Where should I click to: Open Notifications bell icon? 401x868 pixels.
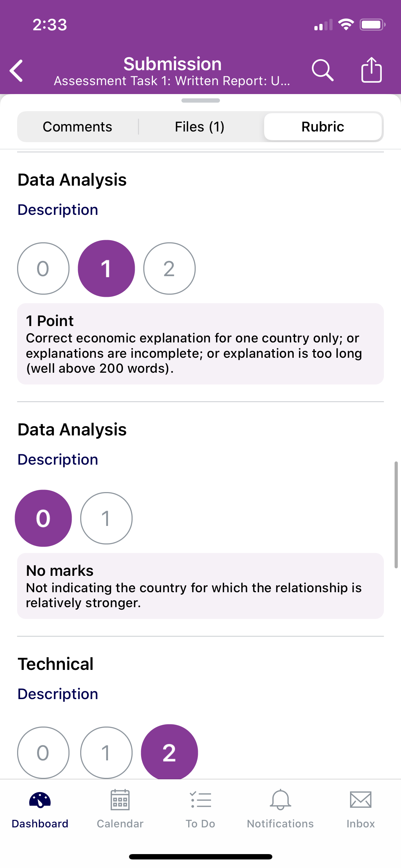point(281,800)
